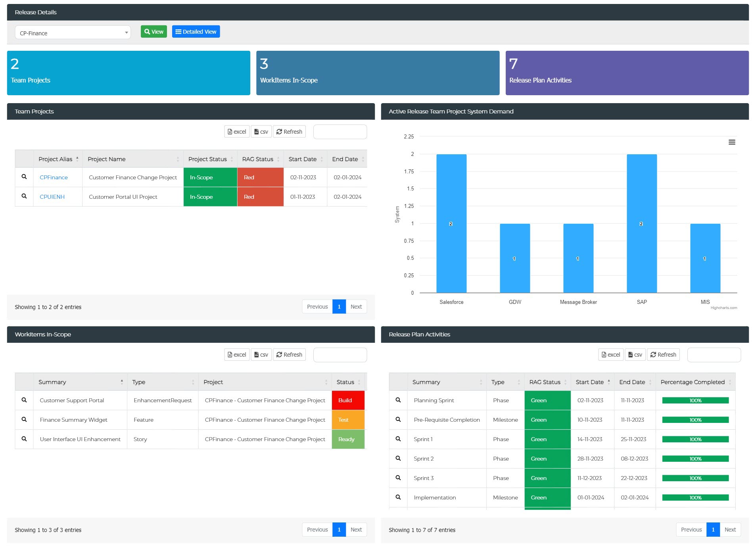Click the Message Broker chart bar
This screenshot has height=553, width=756.
(578, 258)
